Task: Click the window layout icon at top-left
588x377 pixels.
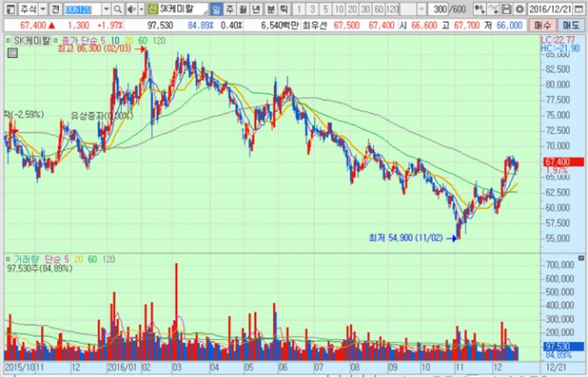Action: pyautogui.click(x=8, y=7)
